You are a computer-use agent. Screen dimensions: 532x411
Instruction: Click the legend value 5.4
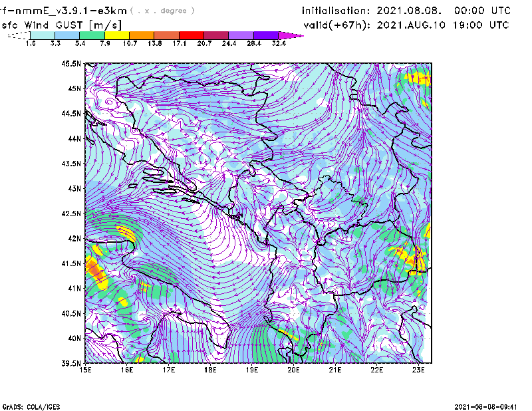pos(80,43)
